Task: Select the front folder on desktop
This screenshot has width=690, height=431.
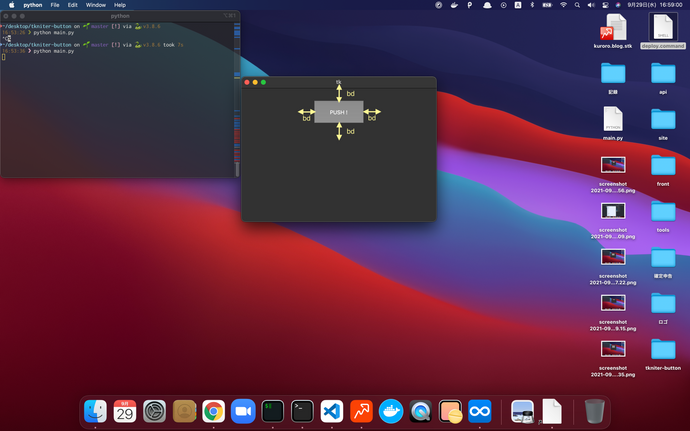Action: point(663,169)
